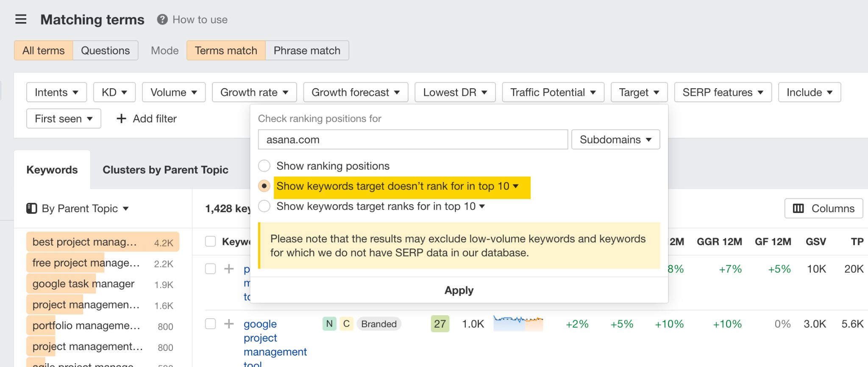This screenshot has height=367, width=868.
Task: Sort by GSV column header
Action: coord(815,241)
